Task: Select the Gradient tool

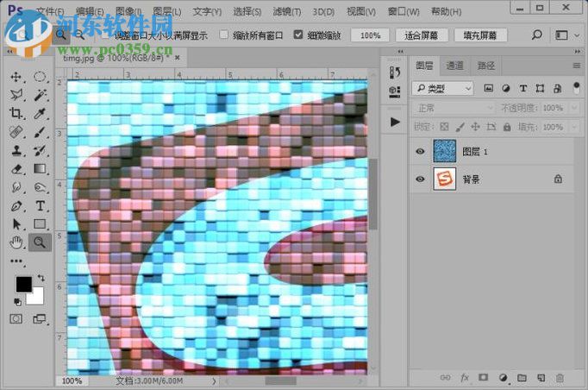Action: pyautogui.click(x=40, y=169)
